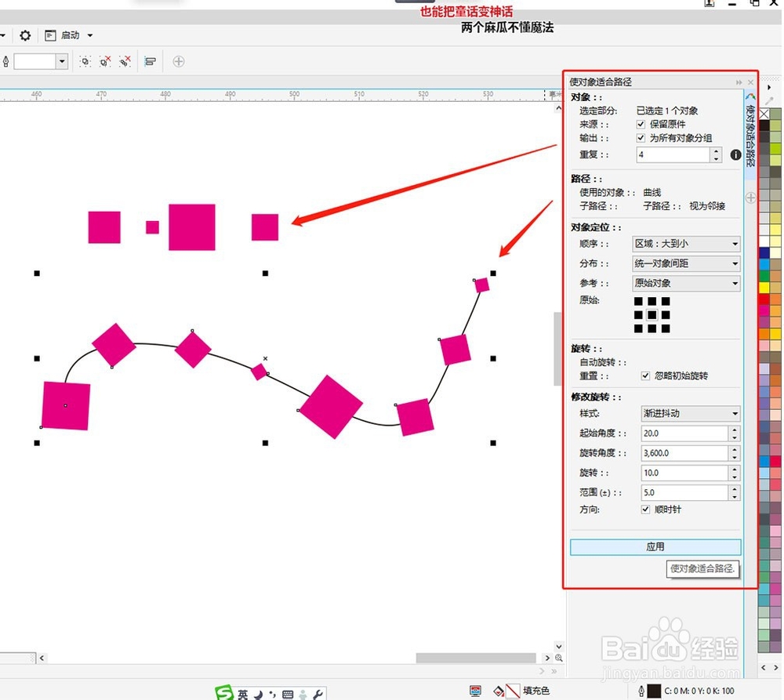The image size is (784, 700).
Task: Click the ungroup all objects icon
Action: point(125,61)
